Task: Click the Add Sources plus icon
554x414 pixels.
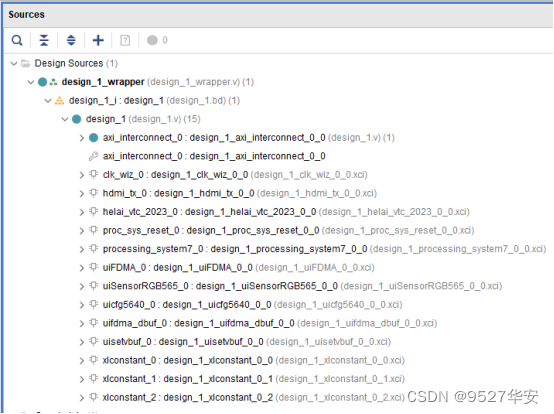Action: click(x=98, y=40)
